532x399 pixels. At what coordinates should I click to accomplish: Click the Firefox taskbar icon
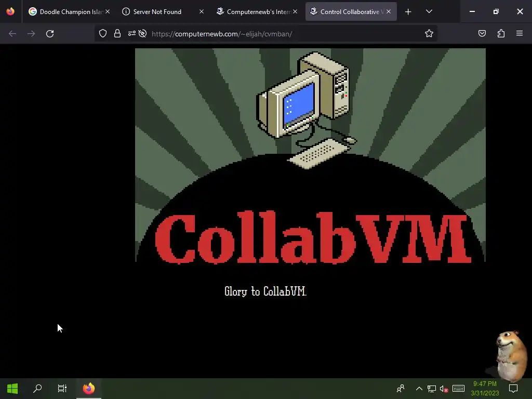(x=89, y=389)
